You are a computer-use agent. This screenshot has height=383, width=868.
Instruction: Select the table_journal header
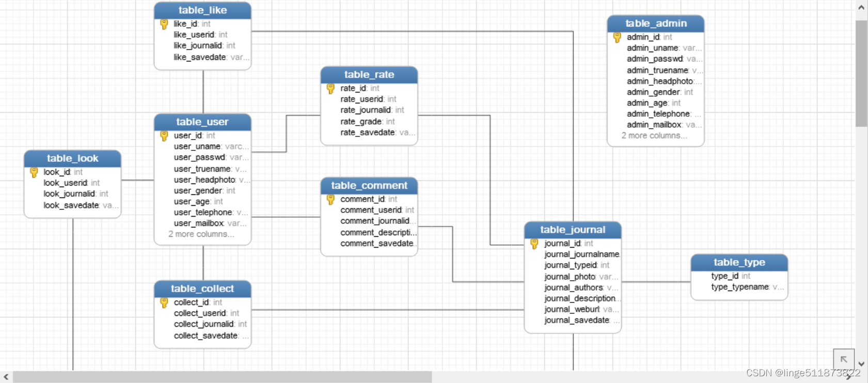[573, 230]
